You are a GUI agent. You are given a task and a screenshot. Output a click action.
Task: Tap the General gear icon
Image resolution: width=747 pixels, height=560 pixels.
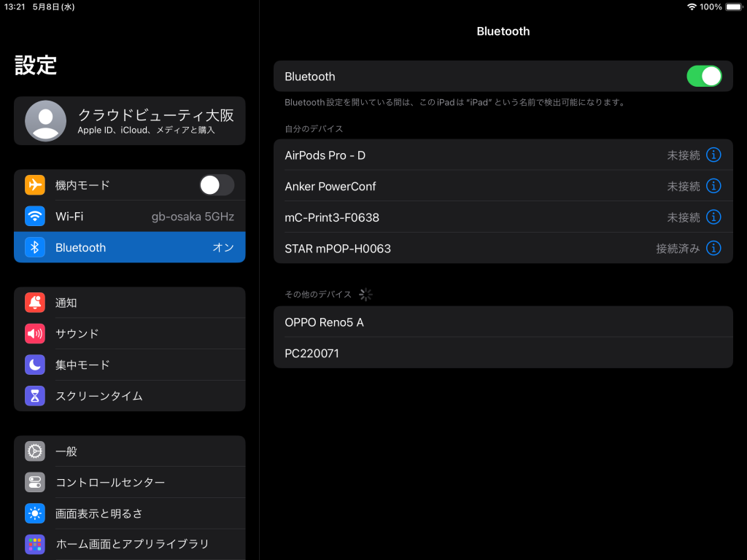(35, 451)
